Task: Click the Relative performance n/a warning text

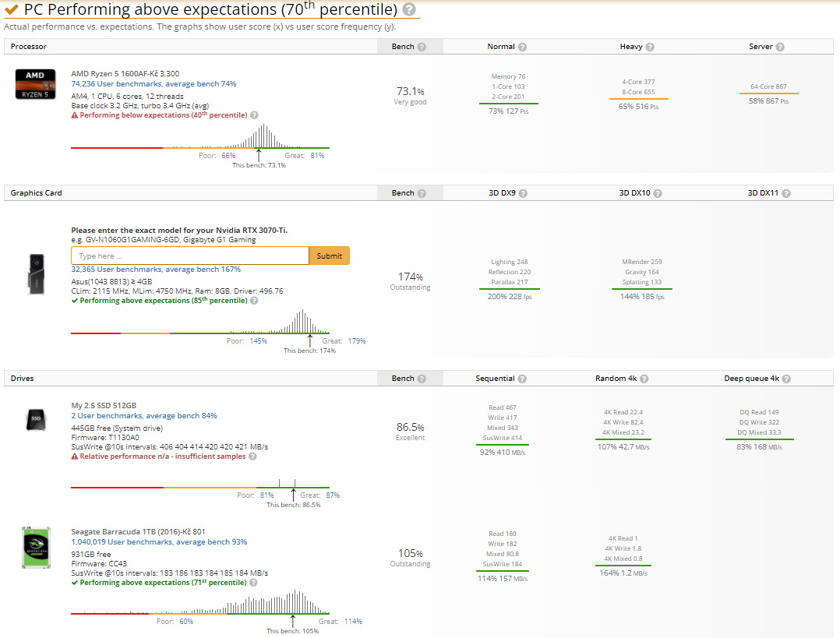Action: (x=163, y=456)
